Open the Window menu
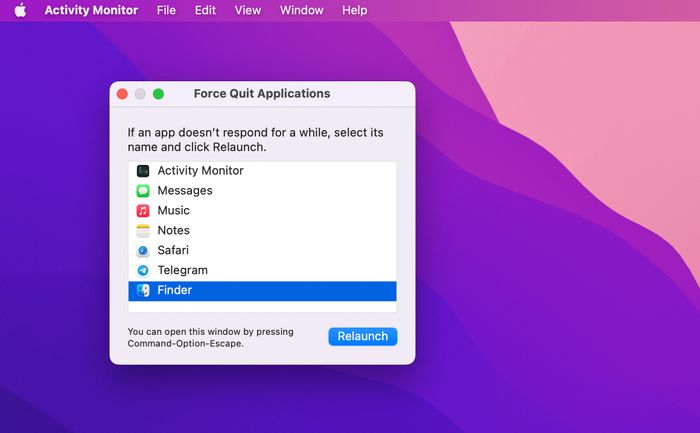 click(x=302, y=10)
